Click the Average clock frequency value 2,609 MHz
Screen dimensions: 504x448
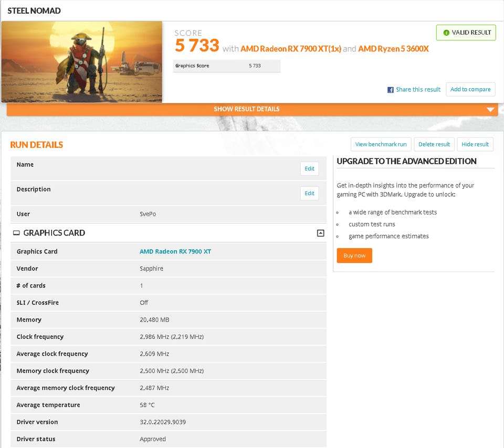(154, 354)
